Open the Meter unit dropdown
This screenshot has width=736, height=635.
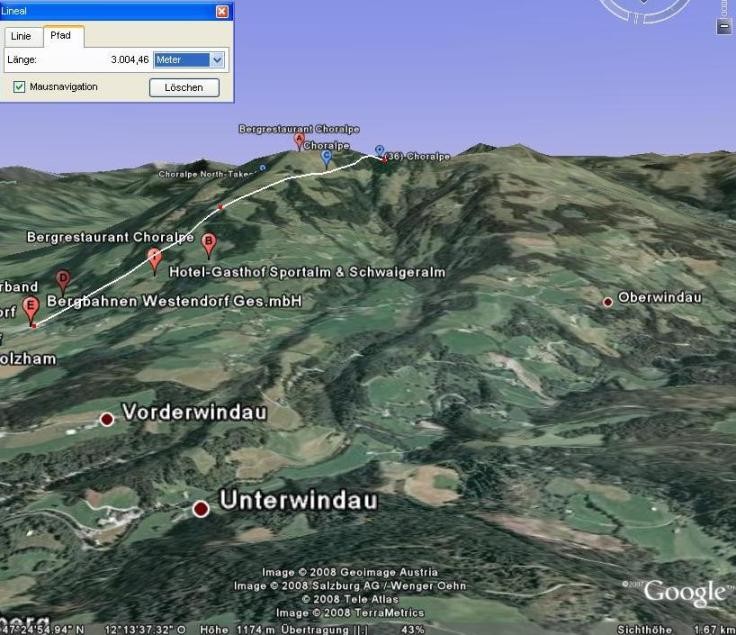190,60
